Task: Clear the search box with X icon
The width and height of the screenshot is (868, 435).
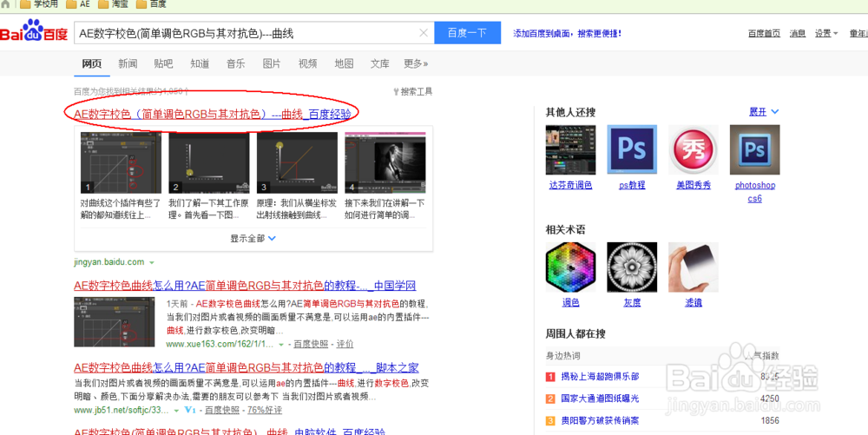Action: coord(424,33)
